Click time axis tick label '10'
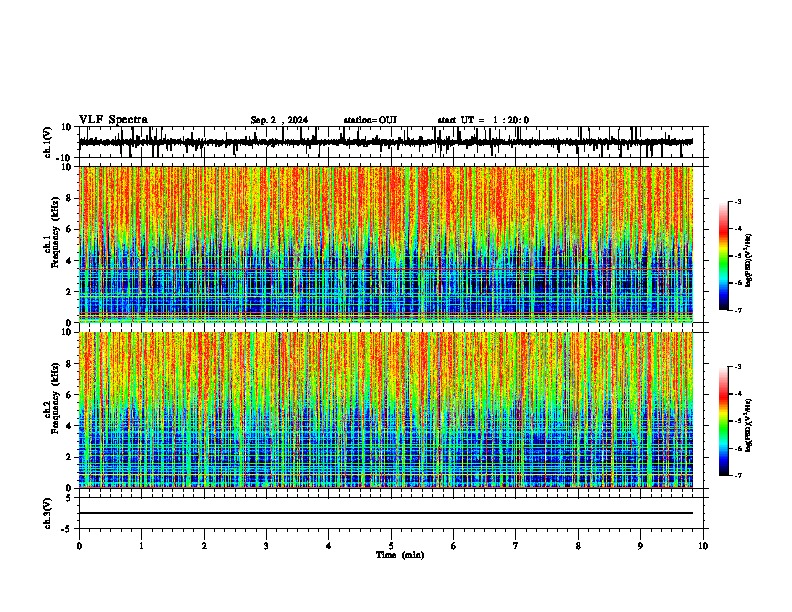792x612 pixels. click(x=703, y=546)
